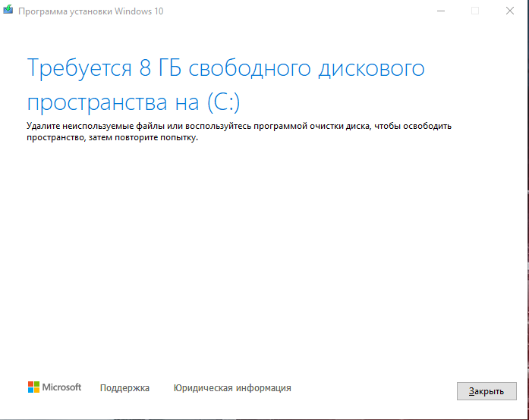529x420 pixels.
Task: Open the Юридическая информация link
Action: pyautogui.click(x=232, y=388)
